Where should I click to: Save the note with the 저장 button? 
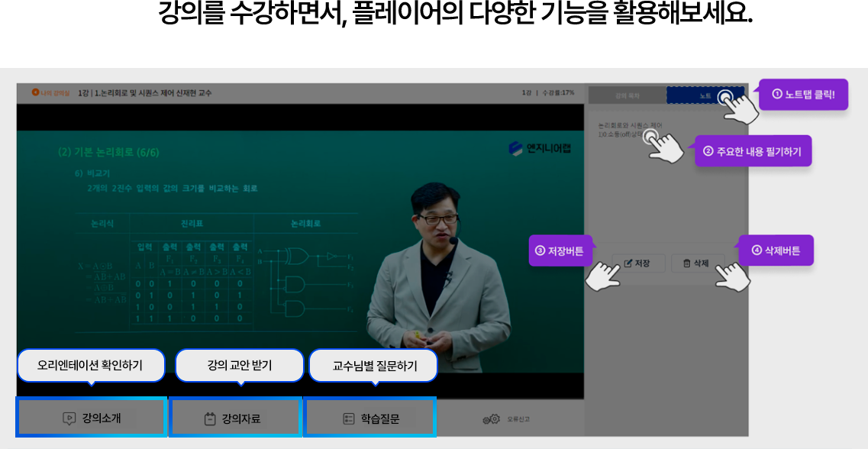pos(637,263)
